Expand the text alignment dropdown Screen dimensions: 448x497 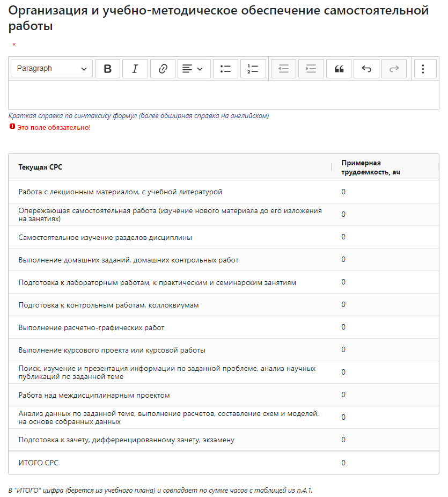pyautogui.click(x=194, y=69)
